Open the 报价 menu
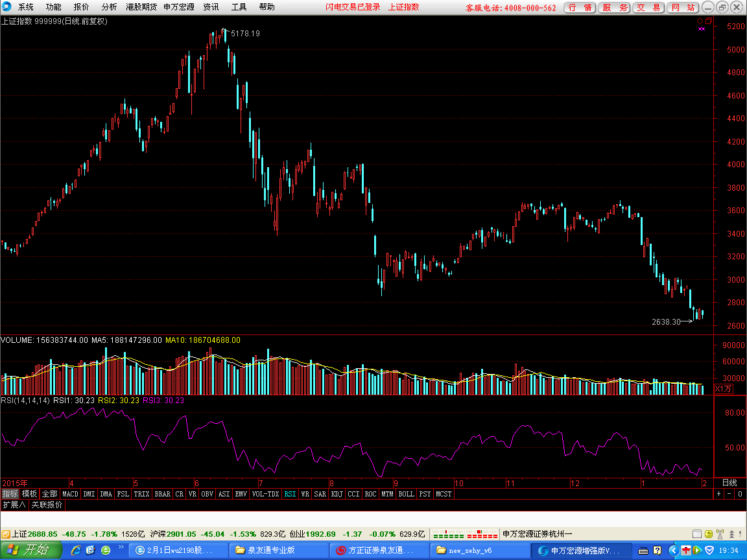747x560 pixels. click(x=81, y=7)
